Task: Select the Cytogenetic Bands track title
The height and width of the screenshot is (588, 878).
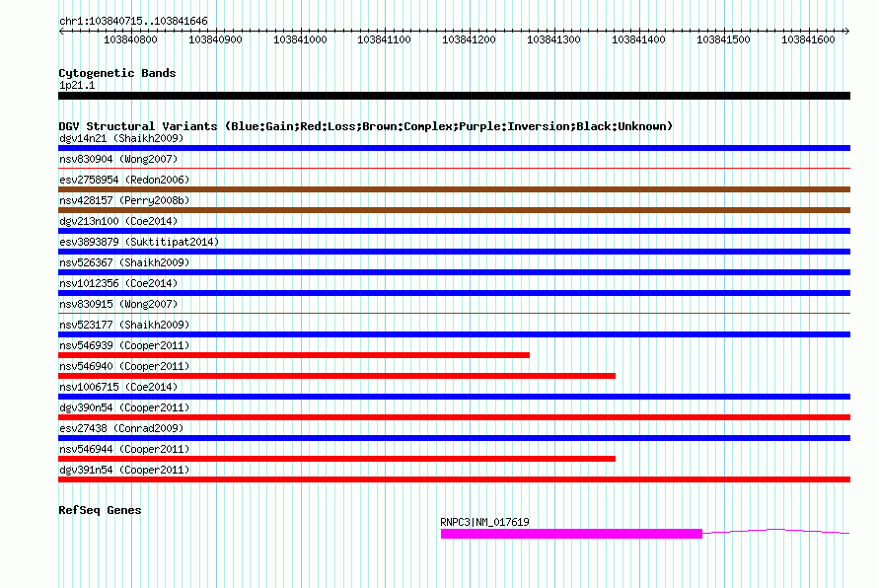Action: (x=117, y=73)
